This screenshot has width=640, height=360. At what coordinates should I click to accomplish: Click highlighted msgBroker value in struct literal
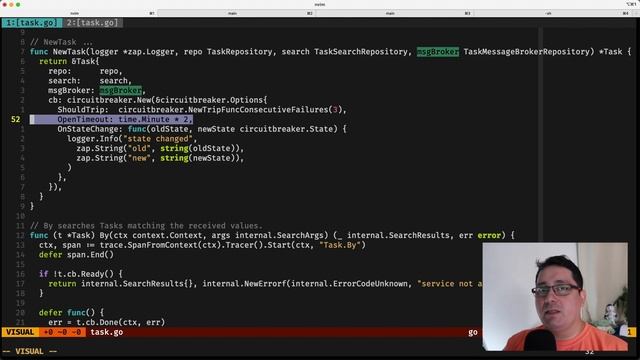(x=120, y=90)
